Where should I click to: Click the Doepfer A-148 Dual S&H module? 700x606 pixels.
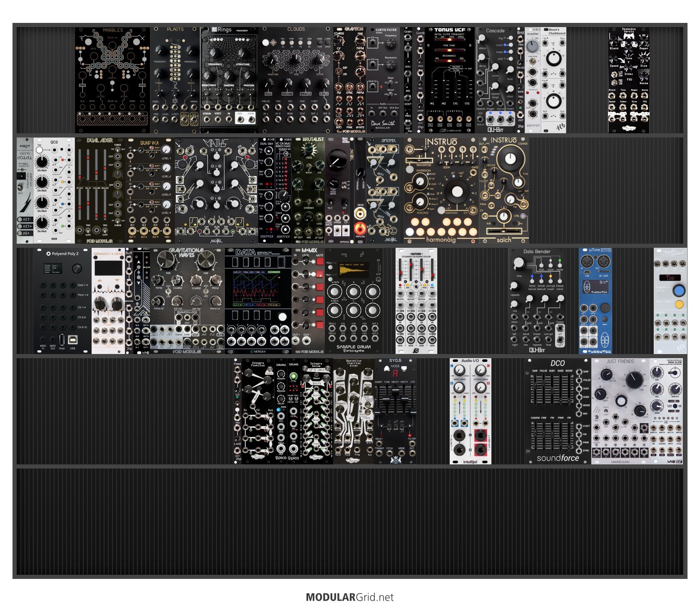pyautogui.click(x=267, y=191)
